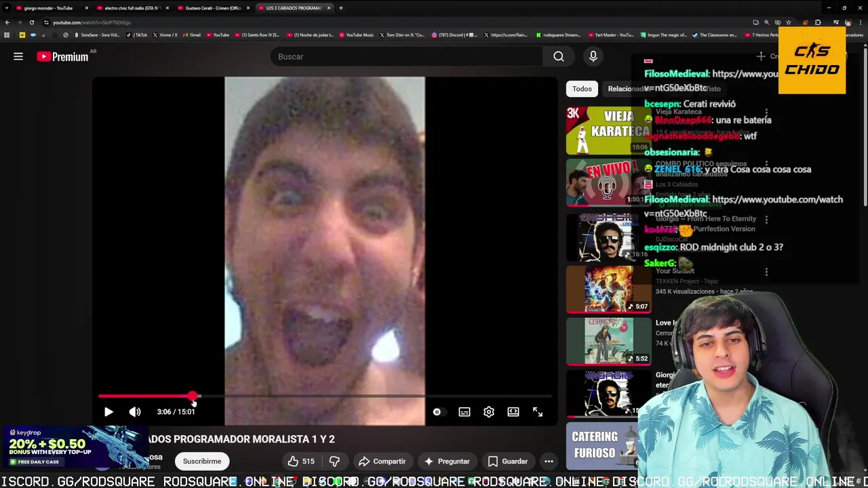
Task: Open the tab search dropdown
Action: tap(6, 7)
